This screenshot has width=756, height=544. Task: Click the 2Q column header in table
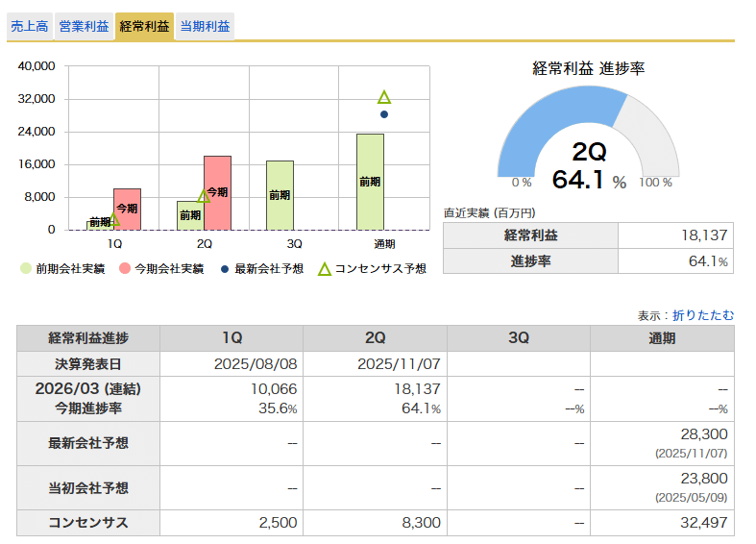375,338
